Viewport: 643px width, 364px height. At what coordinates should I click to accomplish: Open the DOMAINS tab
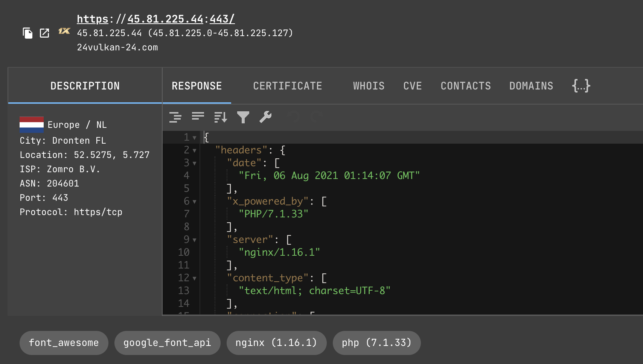tap(531, 86)
